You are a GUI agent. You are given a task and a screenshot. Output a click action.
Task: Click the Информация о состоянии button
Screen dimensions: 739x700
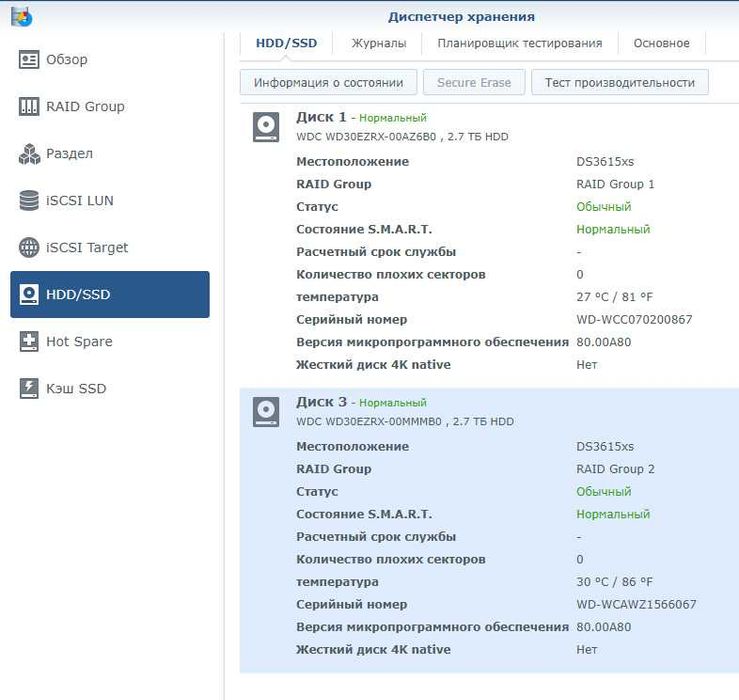328,82
